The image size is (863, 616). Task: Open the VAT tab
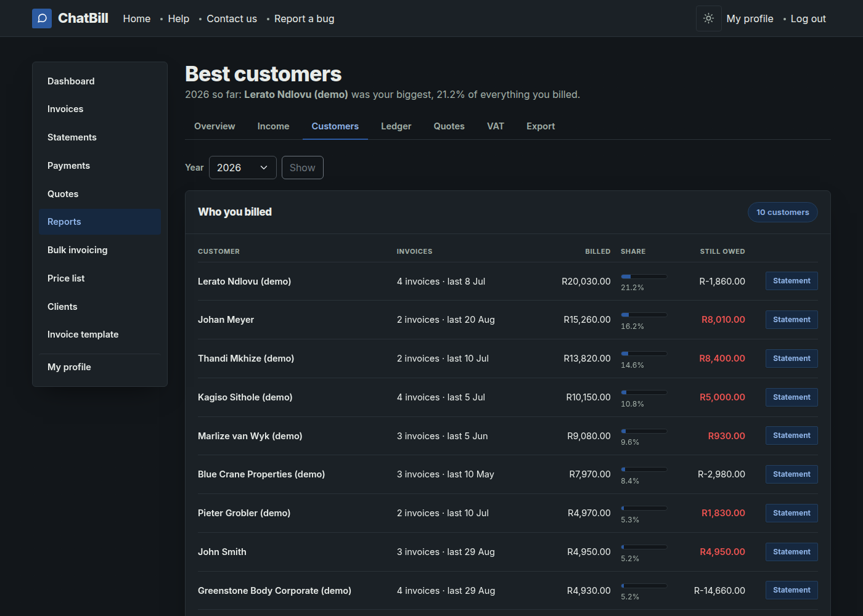tap(496, 126)
